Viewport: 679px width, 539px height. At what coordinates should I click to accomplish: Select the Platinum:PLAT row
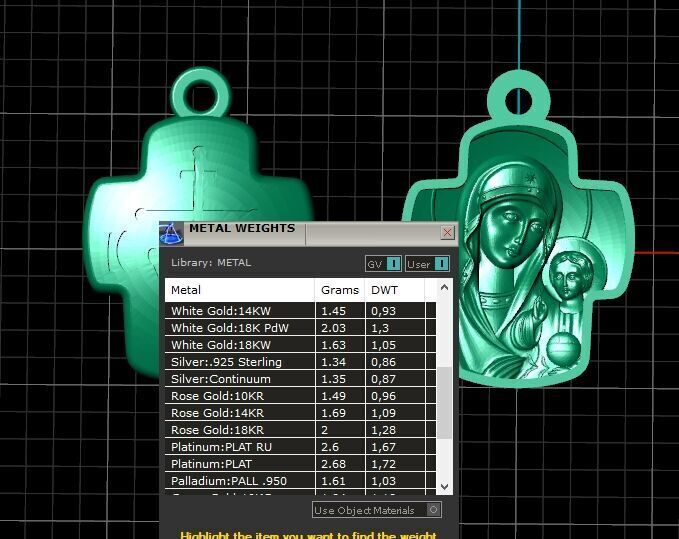click(300, 464)
